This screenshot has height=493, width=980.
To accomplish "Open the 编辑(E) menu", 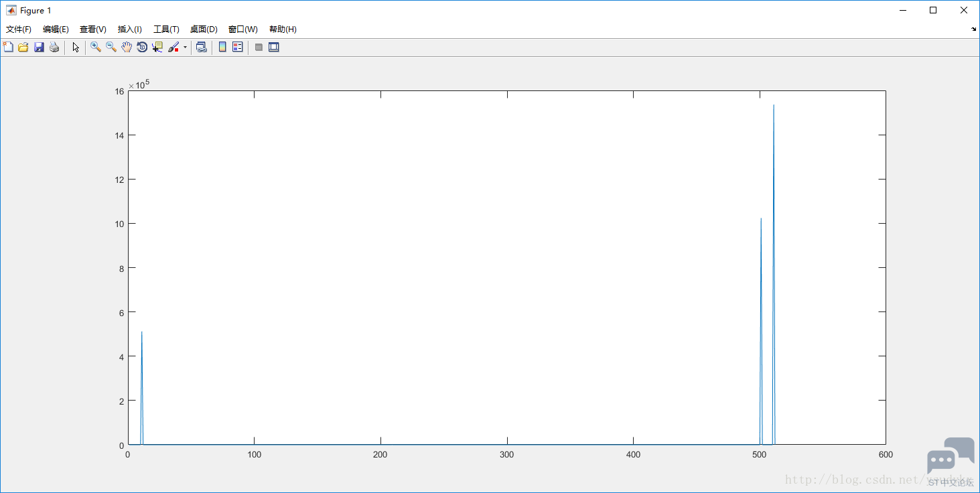I will 56,29.
